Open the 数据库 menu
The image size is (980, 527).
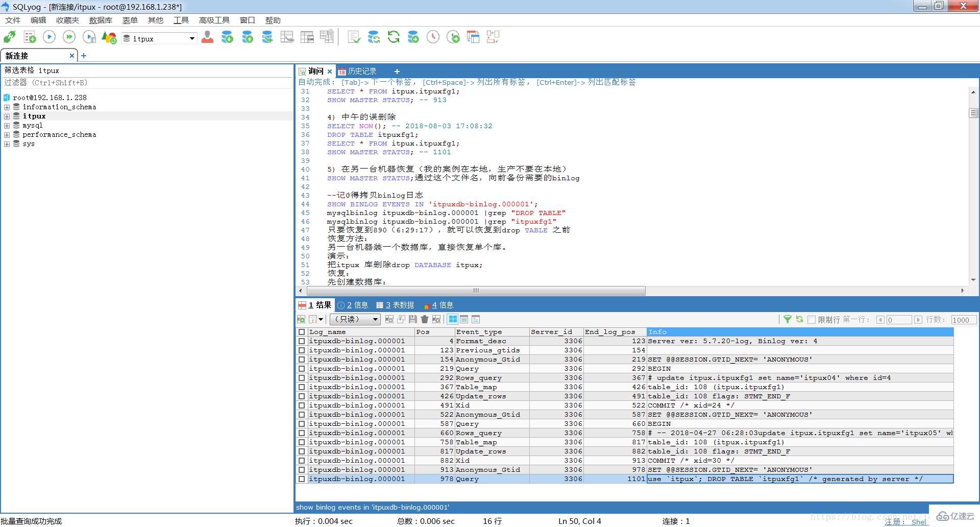pyautogui.click(x=101, y=20)
